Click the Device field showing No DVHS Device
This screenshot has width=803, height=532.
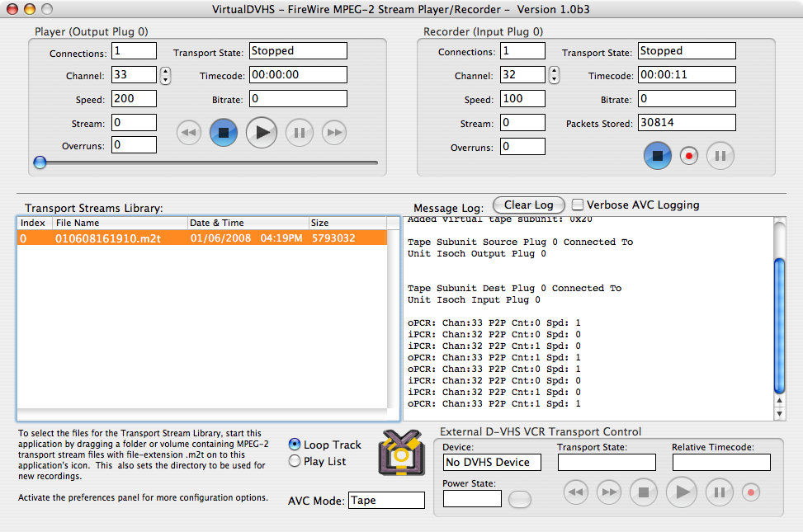(x=492, y=463)
